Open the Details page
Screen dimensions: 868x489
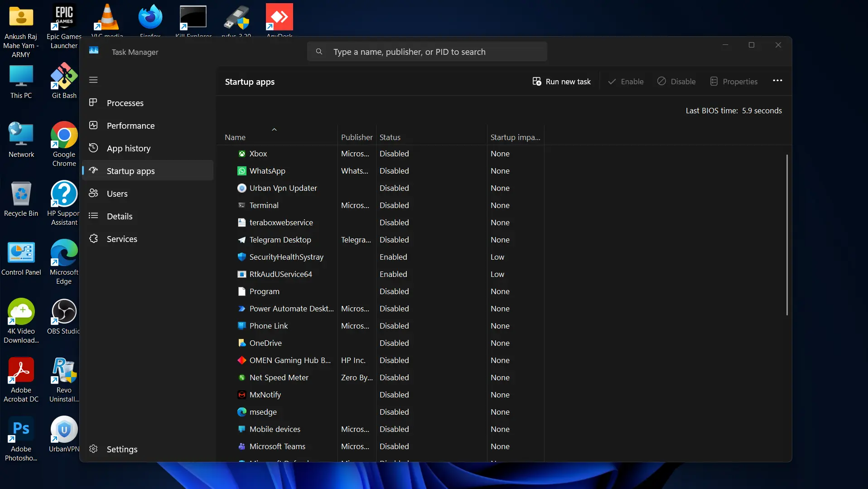click(x=148, y=216)
